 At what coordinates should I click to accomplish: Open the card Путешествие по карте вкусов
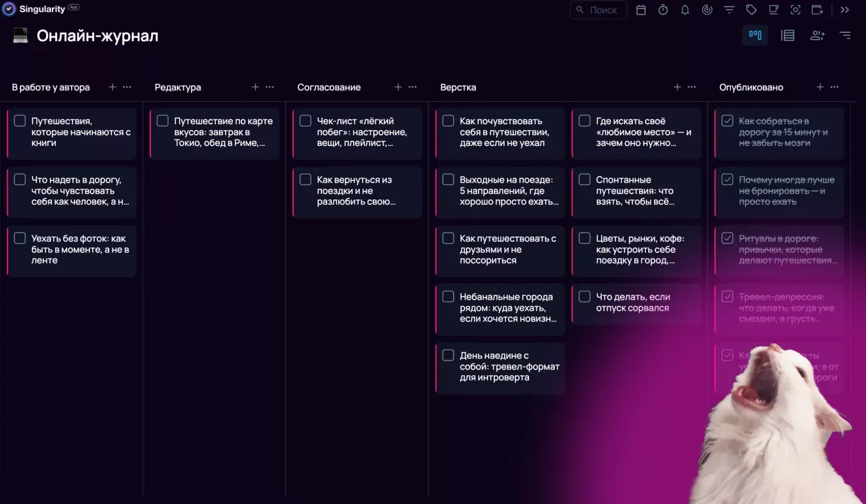point(215,133)
